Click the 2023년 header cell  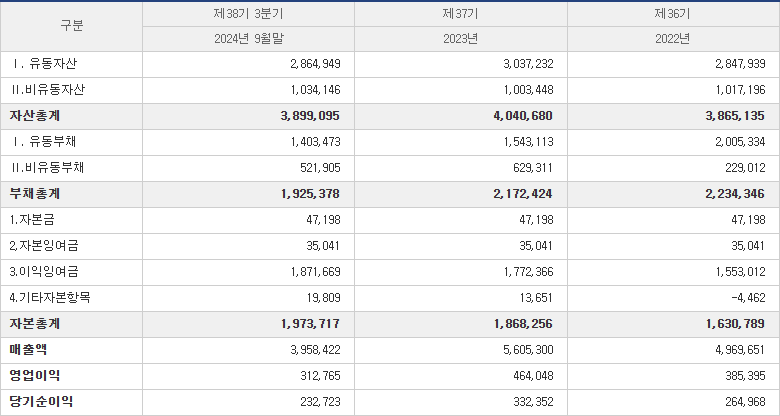click(461, 39)
